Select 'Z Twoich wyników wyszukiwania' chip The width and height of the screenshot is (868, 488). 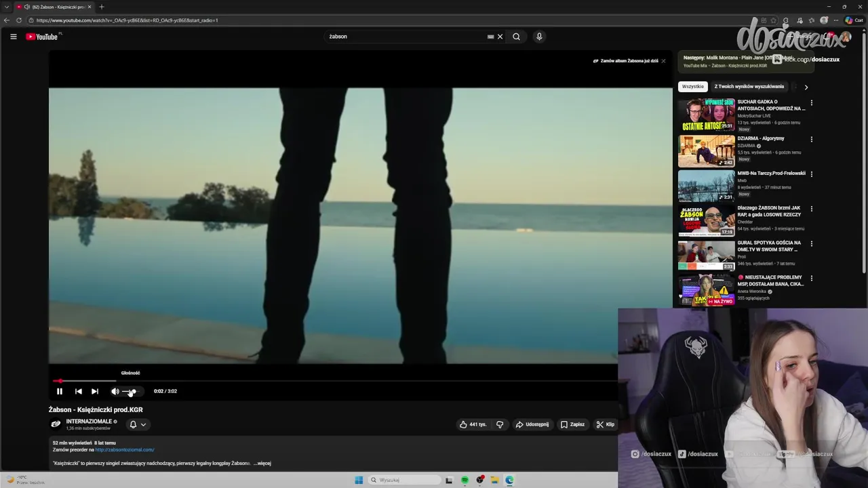(749, 87)
